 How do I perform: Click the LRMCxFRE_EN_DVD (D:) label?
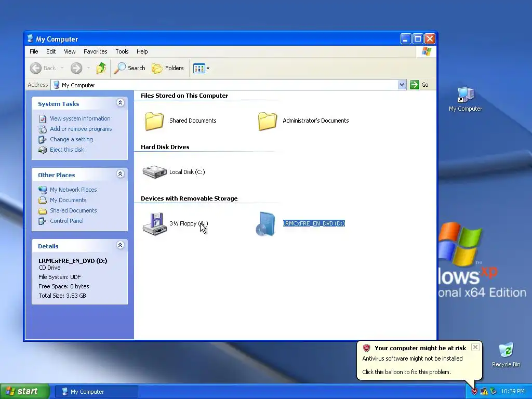(x=314, y=223)
